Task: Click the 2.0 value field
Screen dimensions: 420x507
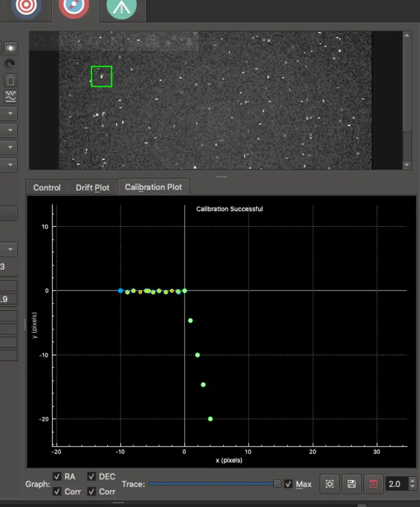Action: coord(397,484)
